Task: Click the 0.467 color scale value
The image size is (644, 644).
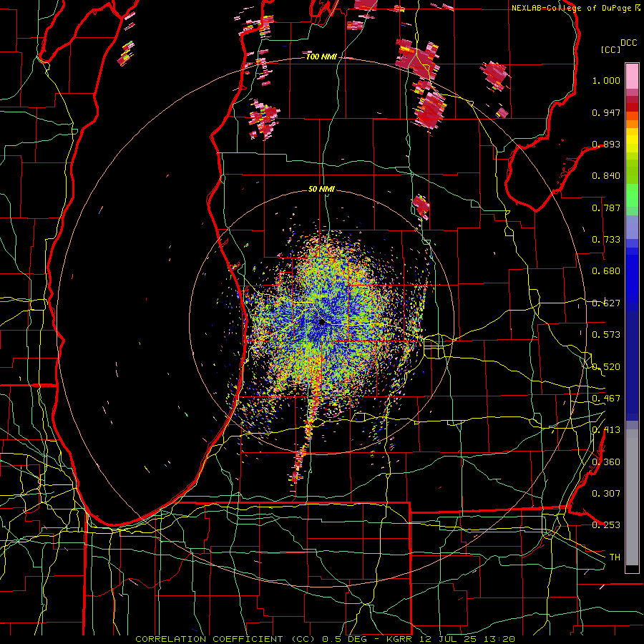Action: coord(606,399)
